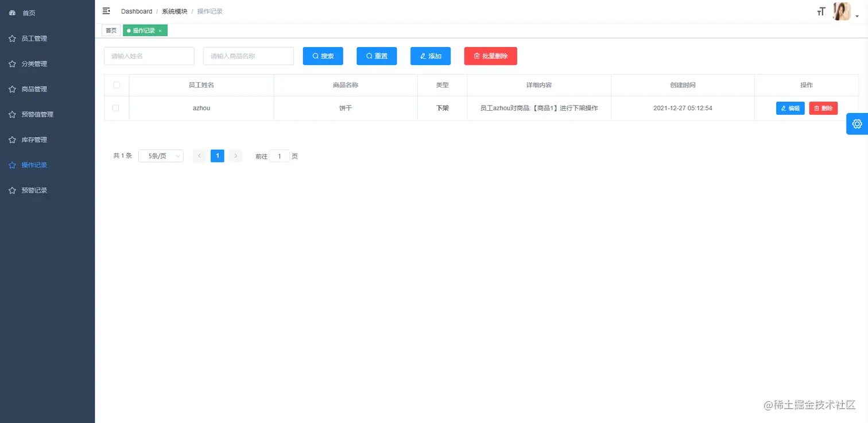
Task: Click star icon beside 员工管理
Action: tap(12, 38)
